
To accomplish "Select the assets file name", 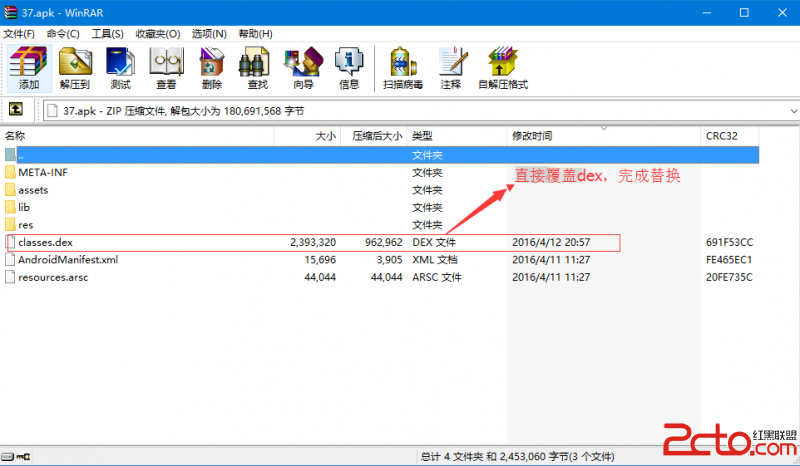I will click(33, 190).
